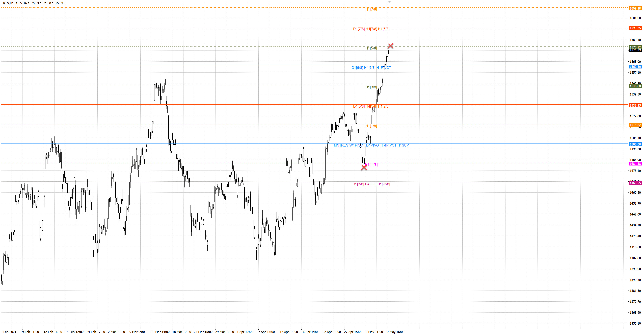Select the H1[7/8] level label
The width and height of the screenshot is (644, 335).
click(x=371, y=10)
